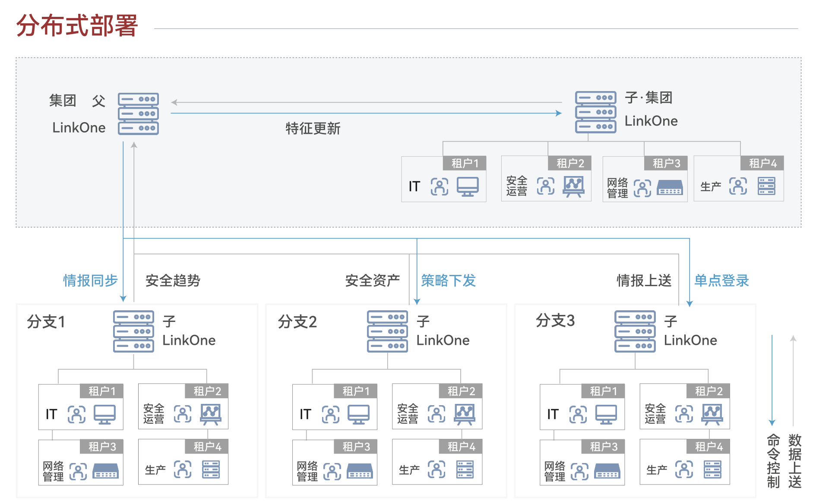
Task: Click the blue 策略下发 label
Action: [448, 280]
